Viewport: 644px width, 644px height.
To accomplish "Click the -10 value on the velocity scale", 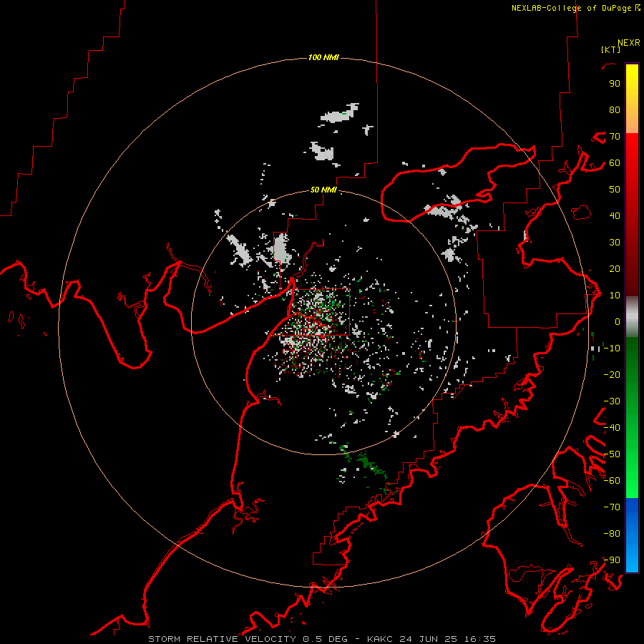I will click(612, 348).
